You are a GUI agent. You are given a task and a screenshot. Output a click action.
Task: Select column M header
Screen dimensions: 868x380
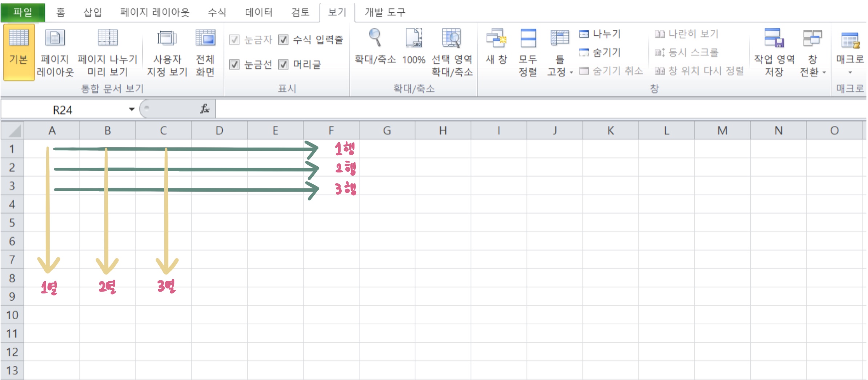click(x=723, y=131)
